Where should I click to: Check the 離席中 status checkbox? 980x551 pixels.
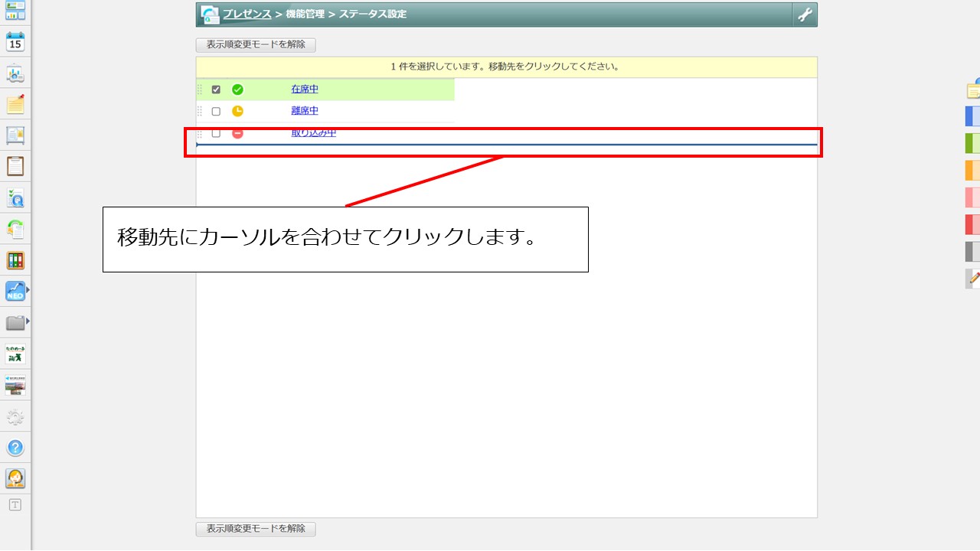(x=216, y=110)
